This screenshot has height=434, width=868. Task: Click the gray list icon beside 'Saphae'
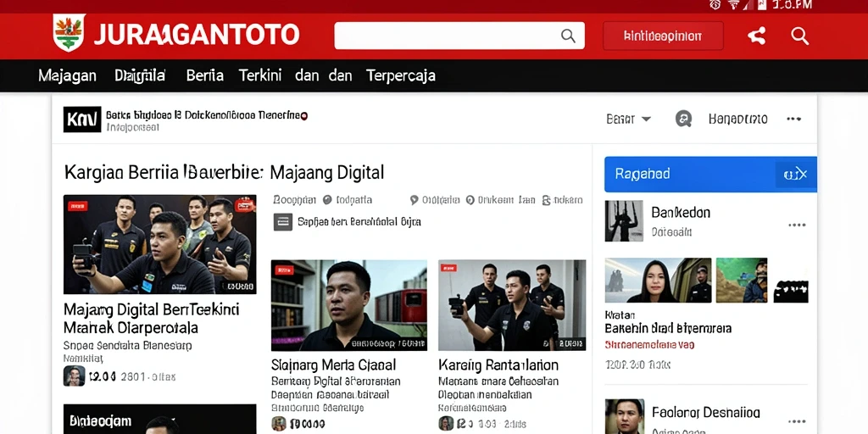click(282, 222)
